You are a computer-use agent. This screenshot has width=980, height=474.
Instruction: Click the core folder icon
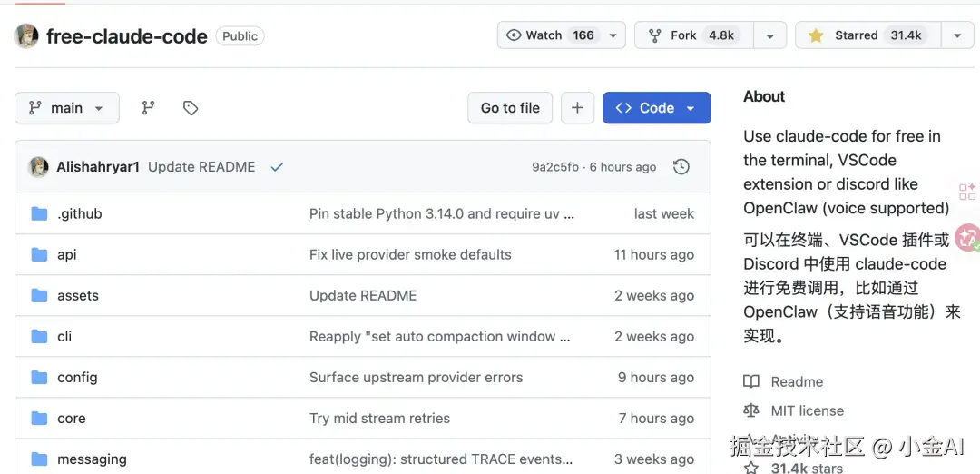(x=39, y=418)
